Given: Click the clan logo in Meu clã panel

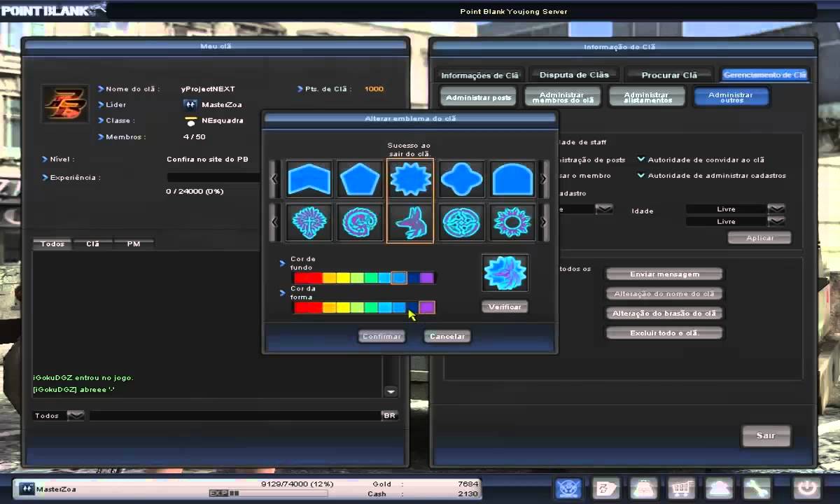Looking at the screenshot, I should tap(65, 105).
